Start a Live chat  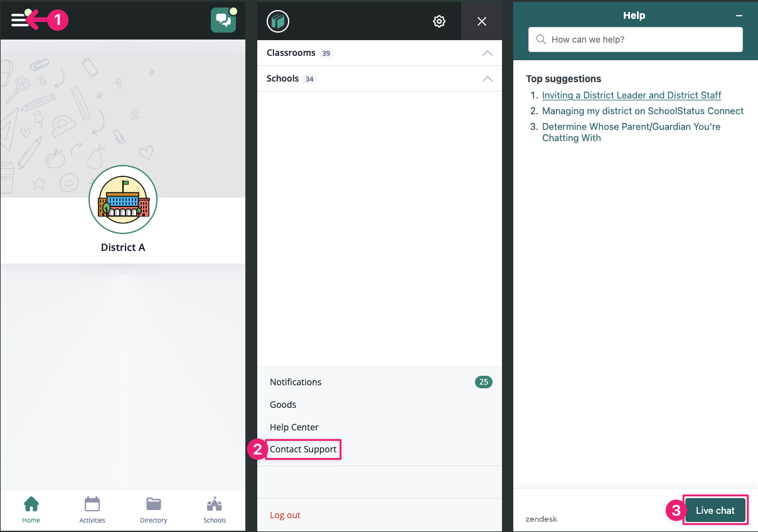click(715, 511)
